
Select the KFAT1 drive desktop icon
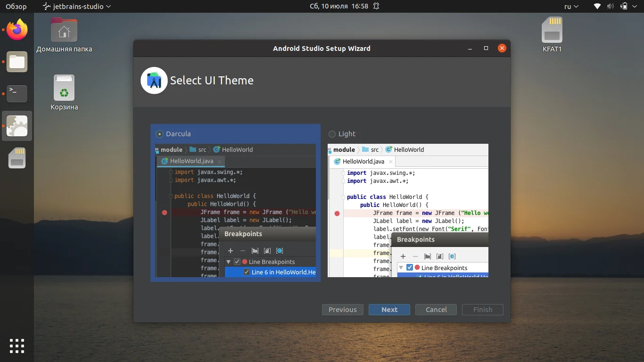pos(552,31)
